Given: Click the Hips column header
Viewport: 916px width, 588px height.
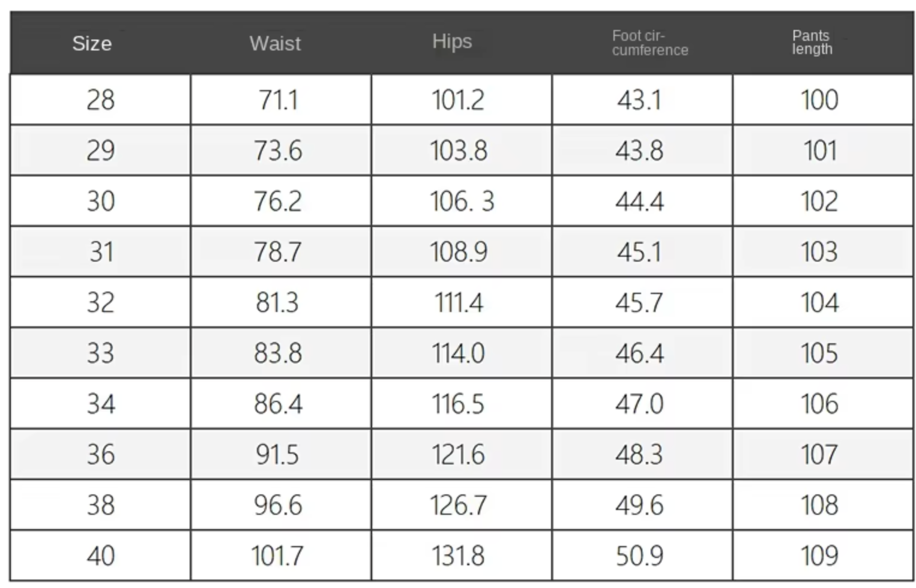Looking at the screenshot, I should pos(452,41).
